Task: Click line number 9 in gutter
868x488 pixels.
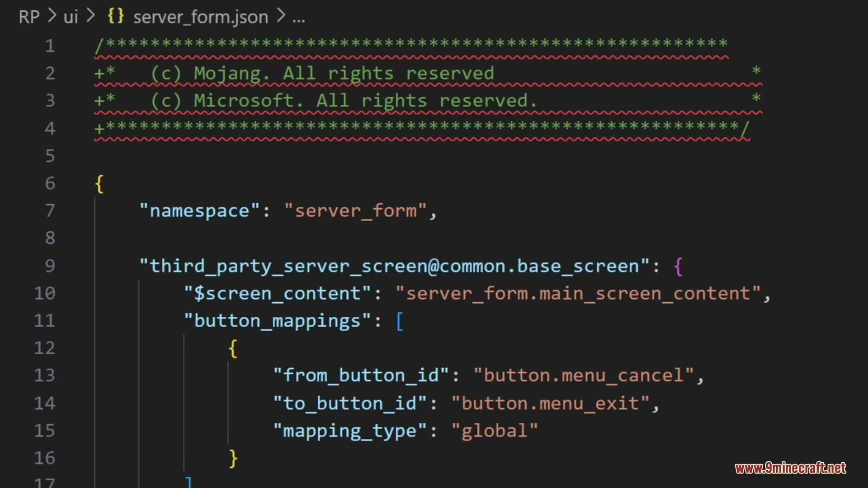Action: (x=50, y=266)
